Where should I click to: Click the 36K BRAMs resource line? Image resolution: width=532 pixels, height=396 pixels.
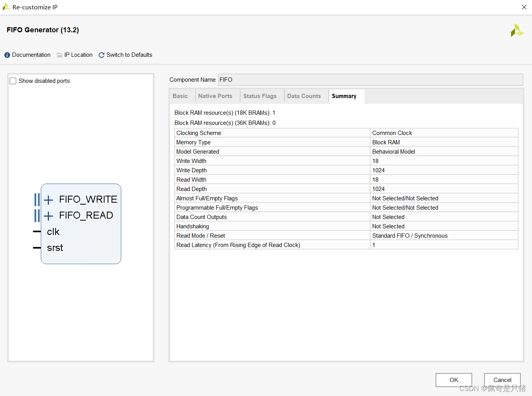[225, 123]
